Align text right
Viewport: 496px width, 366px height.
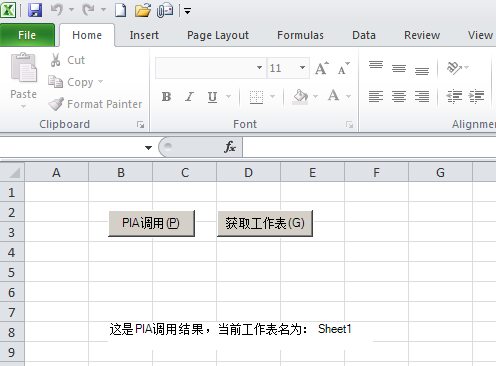(x=422, y=97)
